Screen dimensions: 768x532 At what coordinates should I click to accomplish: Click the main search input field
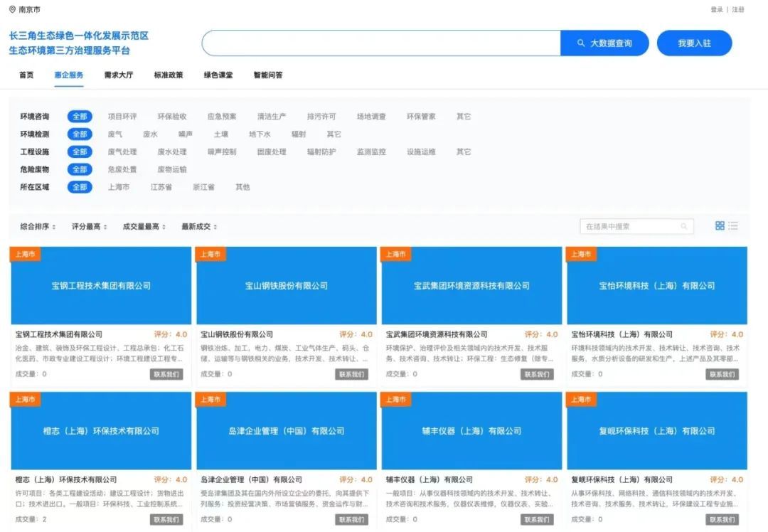point(381,43)
